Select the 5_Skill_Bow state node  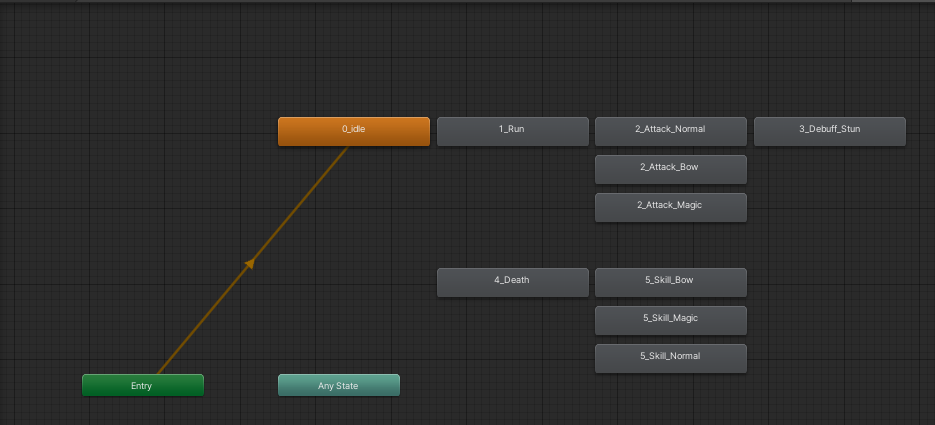pos(670,283)
